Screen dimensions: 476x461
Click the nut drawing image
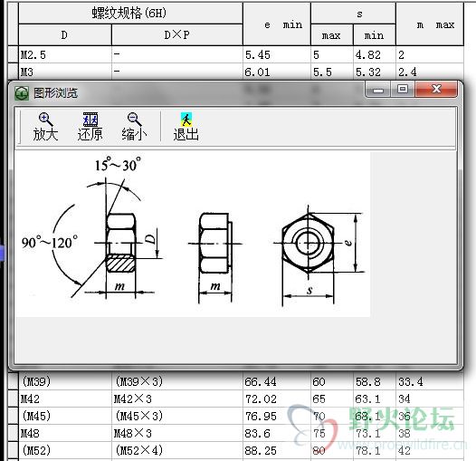point(193,235)
